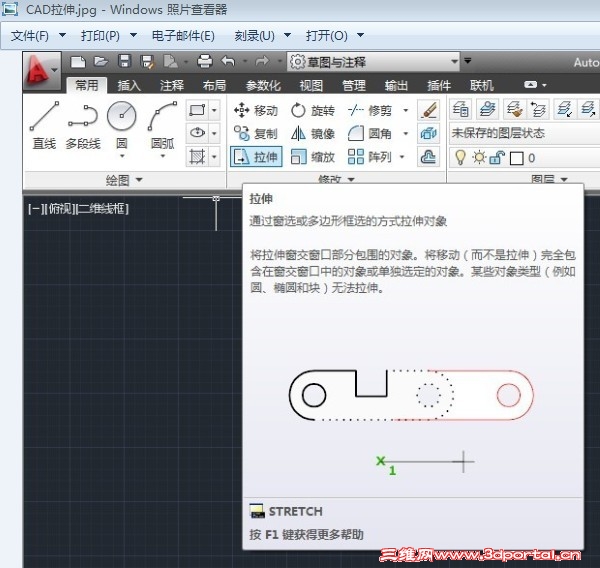Open the Layer Properties icon
This screenshot has width=600, height=568.
pyautogui.click(x=460, y=109)
